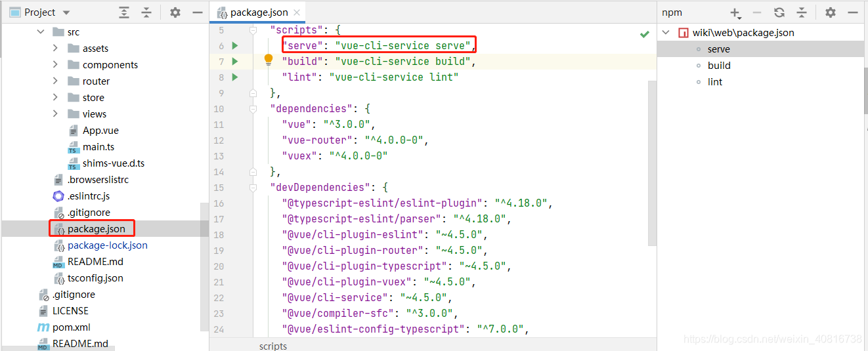Run the serve script via gutter arrow

[x=234, y=46]
